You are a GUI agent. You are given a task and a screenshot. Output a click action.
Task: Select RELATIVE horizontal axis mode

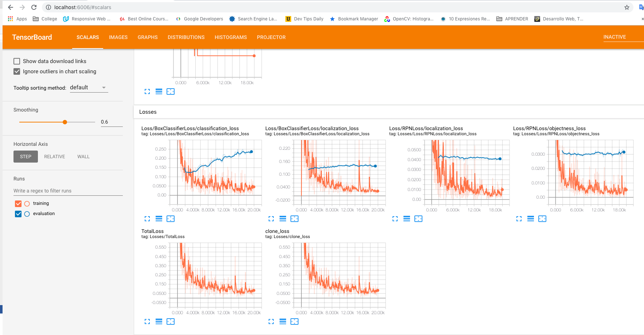coord(55,157)
